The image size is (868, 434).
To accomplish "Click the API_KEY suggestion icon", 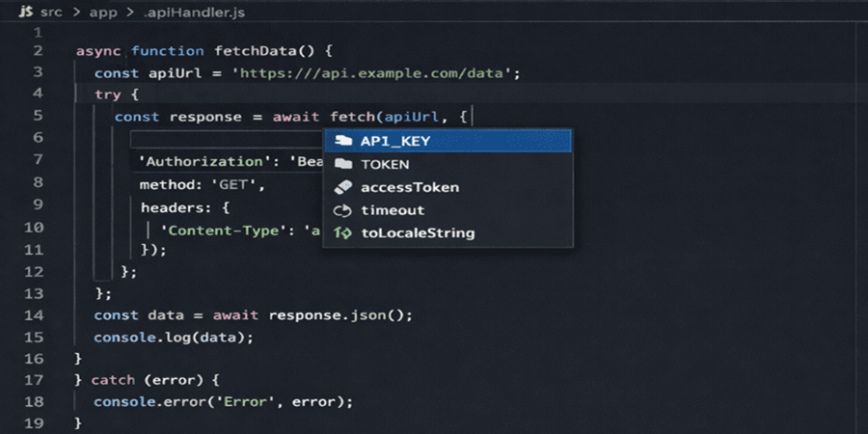I will point(342,141).
